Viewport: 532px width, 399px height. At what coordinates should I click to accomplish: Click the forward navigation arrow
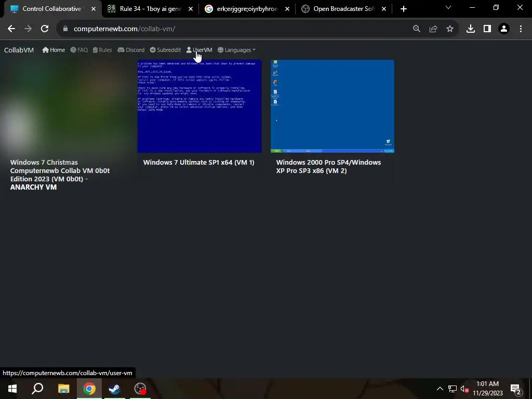28,29
